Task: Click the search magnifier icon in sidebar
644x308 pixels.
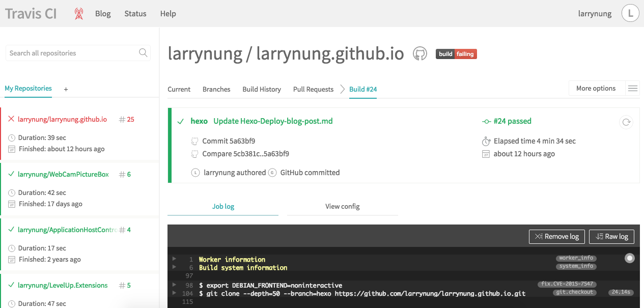Action: click(143, 53)
